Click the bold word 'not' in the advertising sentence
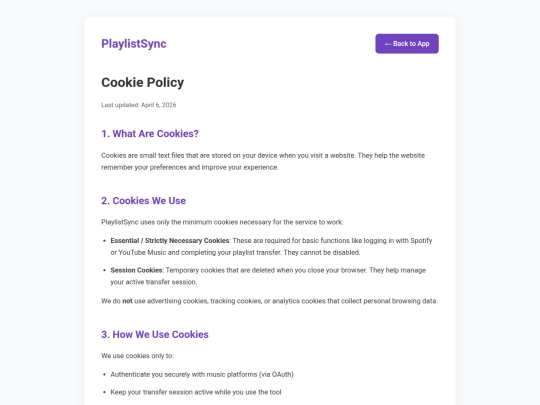 click(x=127, y=301)
